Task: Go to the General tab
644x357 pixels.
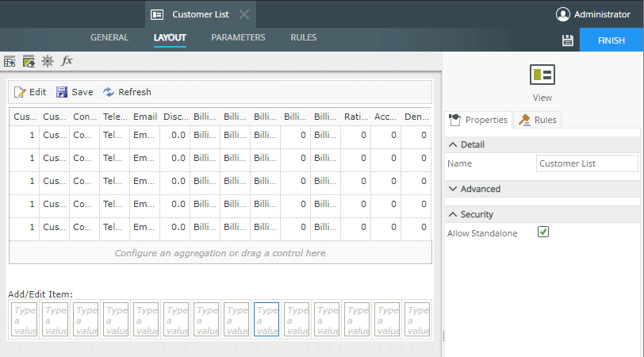Action: click(109, 38)
